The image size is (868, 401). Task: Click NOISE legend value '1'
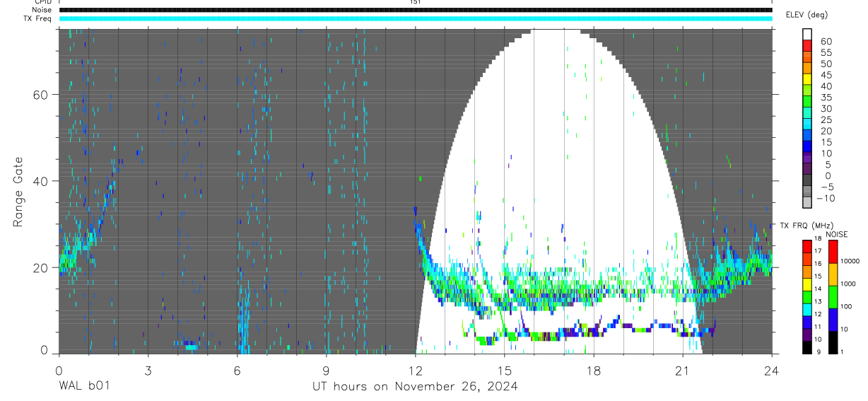click(843, 351)
